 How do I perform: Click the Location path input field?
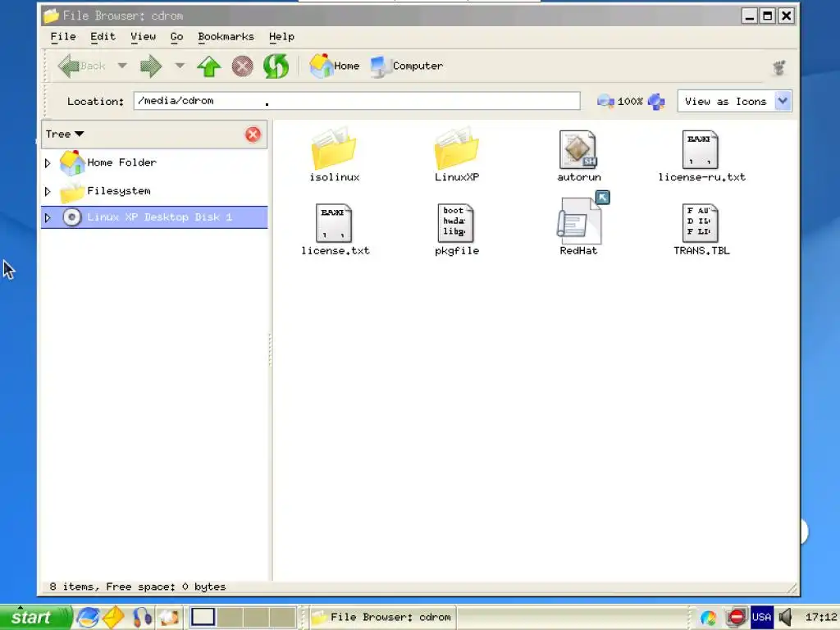tap(357, 101)
